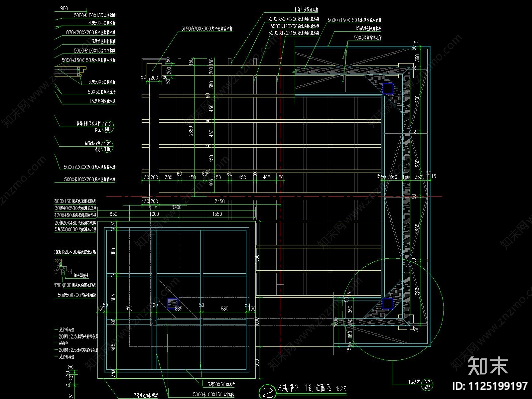Click the '装饰木构件' label
Image resolution: width=532 pixels, height=399 pixels.
click(93, 143)
